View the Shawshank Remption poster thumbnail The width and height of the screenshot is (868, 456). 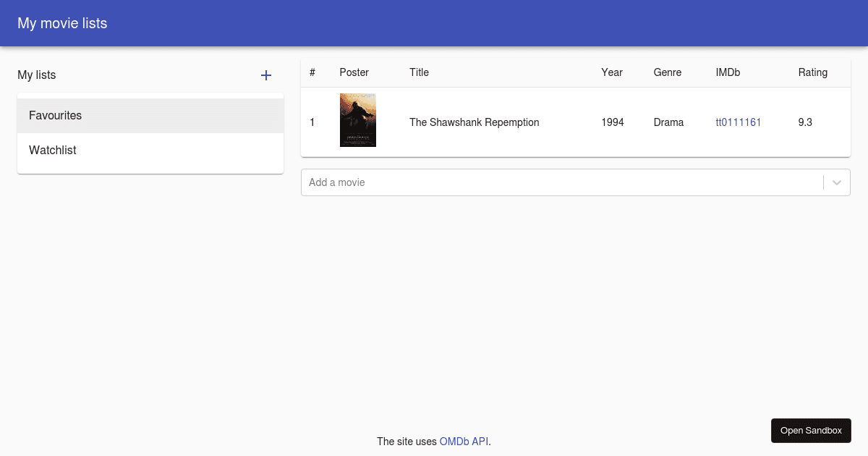pos(357,119)
